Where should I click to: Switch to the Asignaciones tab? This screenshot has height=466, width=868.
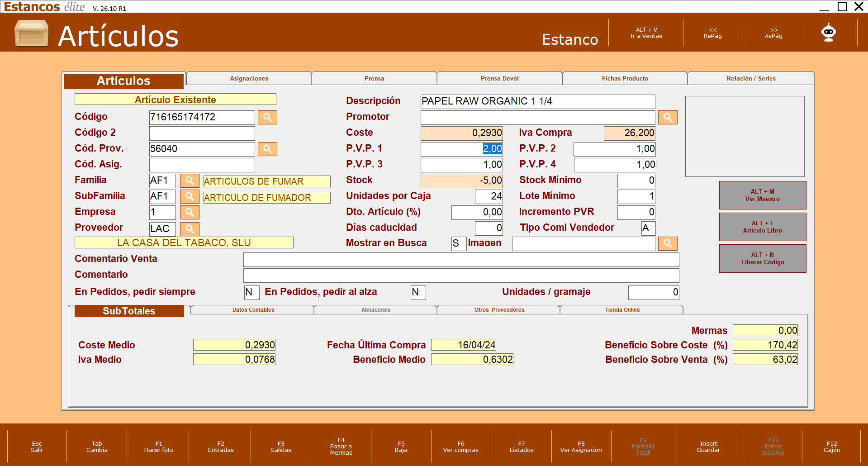(249, 78)
